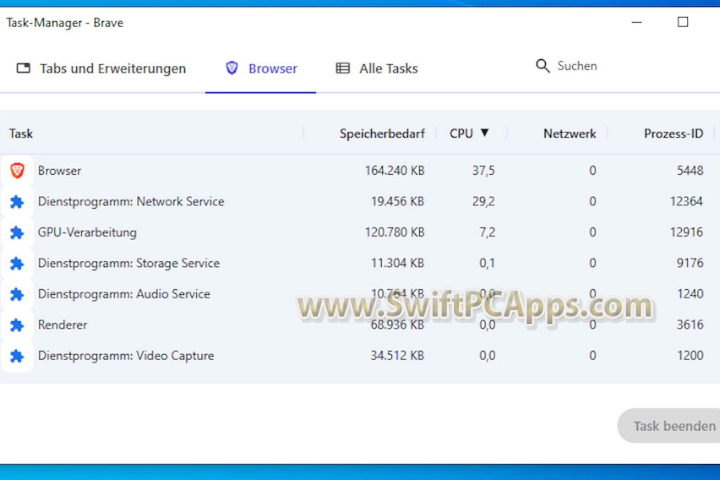Sort by Task column header
This screenshot has height=480, width=720.
[x=21, y=134]
